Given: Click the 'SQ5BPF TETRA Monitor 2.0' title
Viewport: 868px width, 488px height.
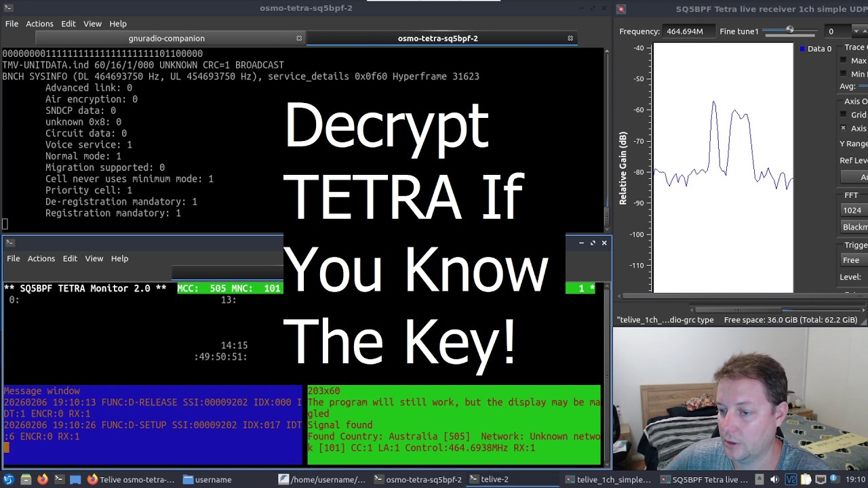Looking at the screenshot, I should pyautogui.click(x=85, y=288).
